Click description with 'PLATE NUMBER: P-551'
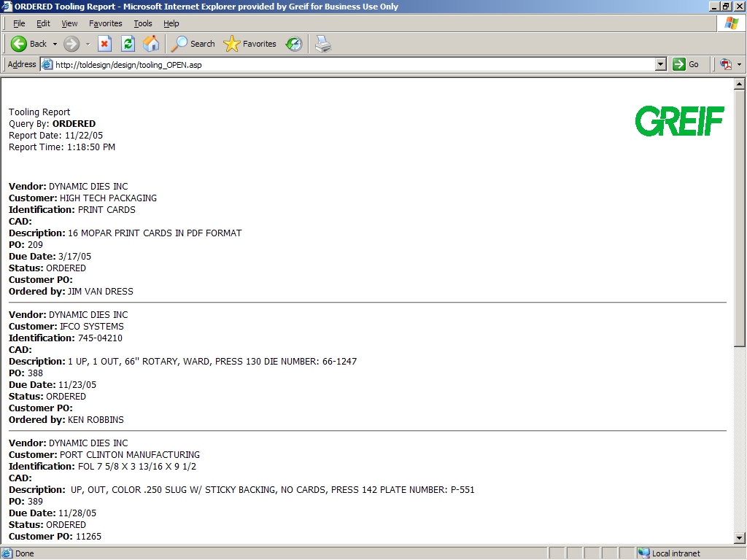This screenshot has width=747, height=560. (x=241, y=489)
